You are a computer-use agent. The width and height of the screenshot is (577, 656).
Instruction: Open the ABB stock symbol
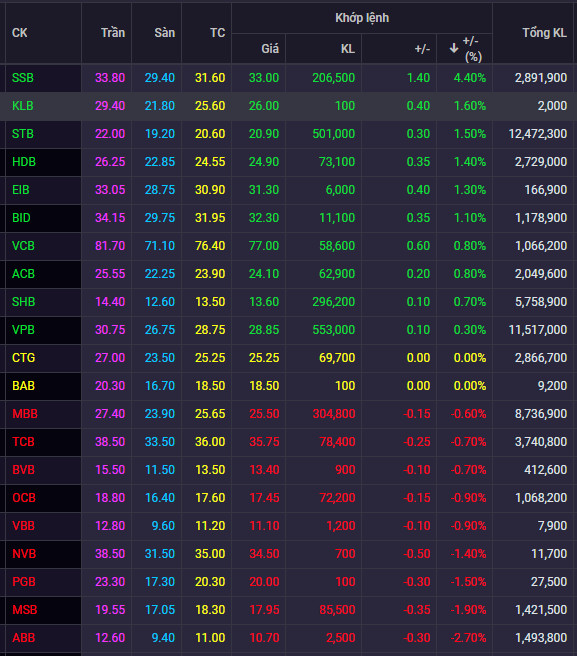pos(23,638)
